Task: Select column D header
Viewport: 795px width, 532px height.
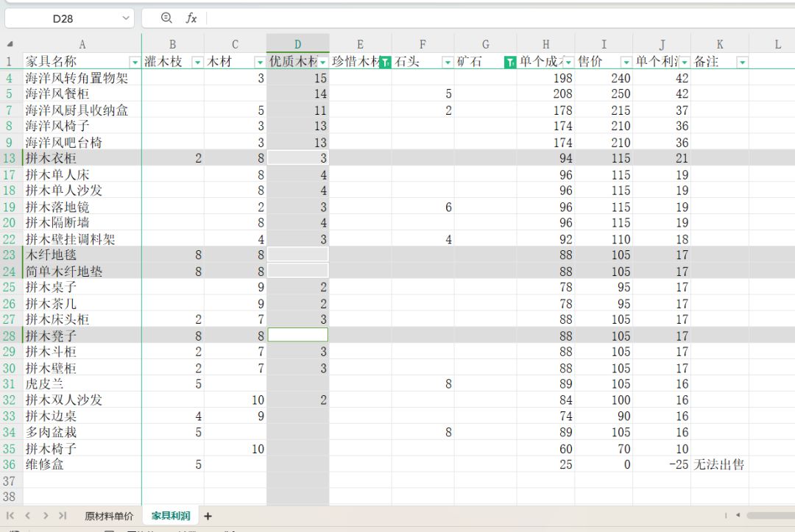Action: click(x=298, y=44)
